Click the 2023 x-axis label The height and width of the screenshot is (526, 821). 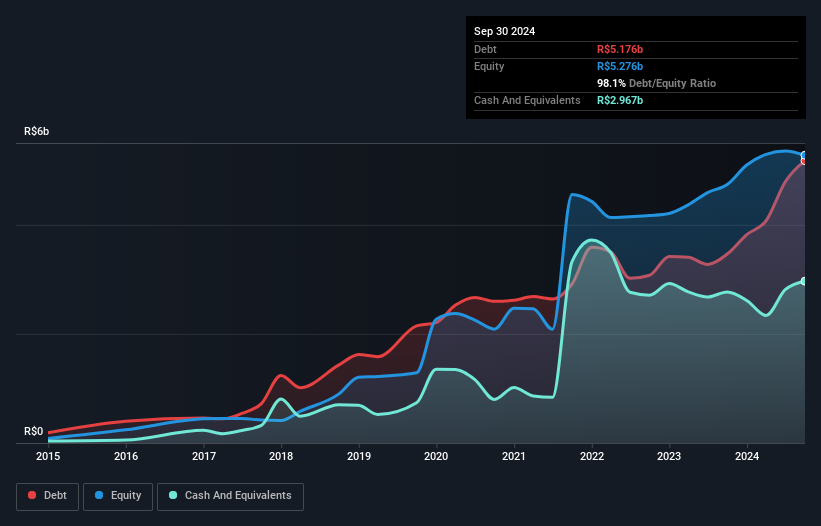pos(669,456)
